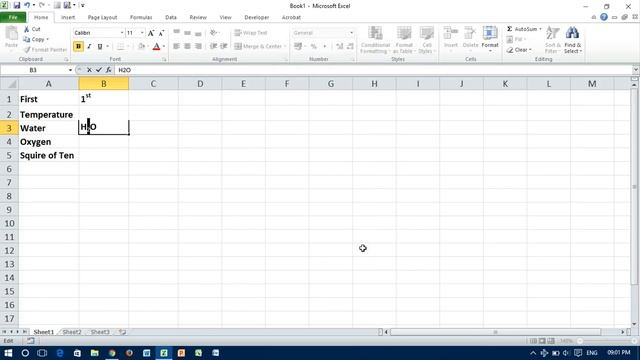This screenshot has width=640, height=360.
Task: Expand the Merge & Center dropdown arrow
Action: (x=285, y=47)
